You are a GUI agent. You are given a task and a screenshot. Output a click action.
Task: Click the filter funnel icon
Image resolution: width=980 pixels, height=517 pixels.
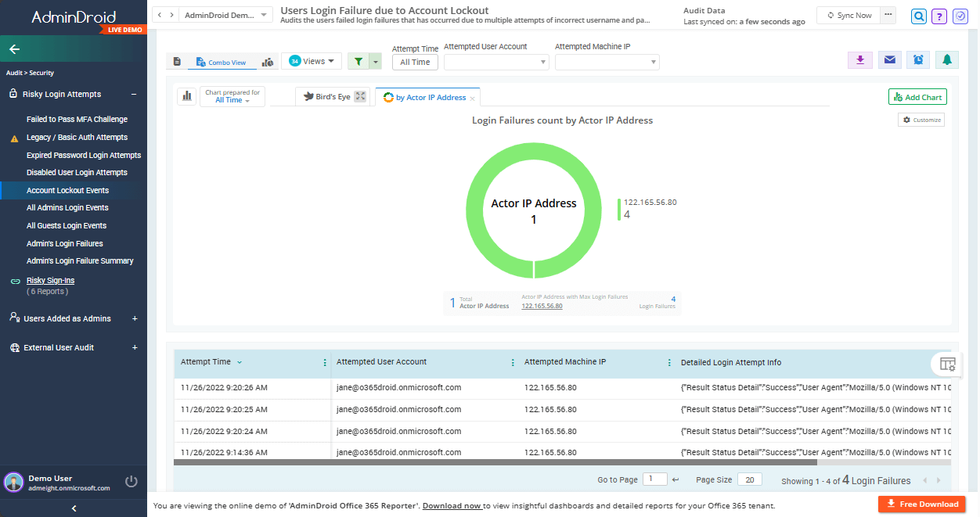point(358,62)
